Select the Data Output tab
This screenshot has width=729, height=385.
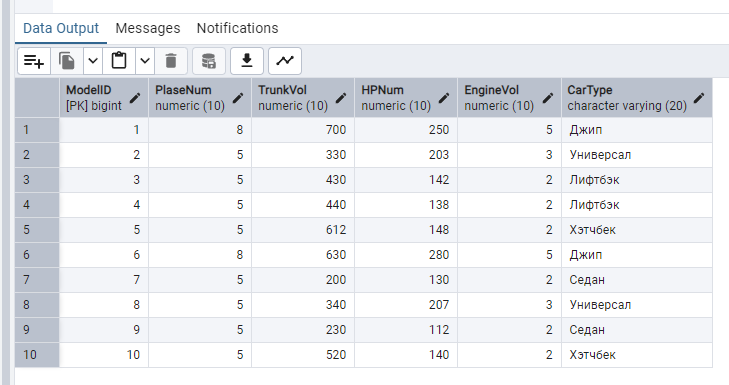point(61,28)
